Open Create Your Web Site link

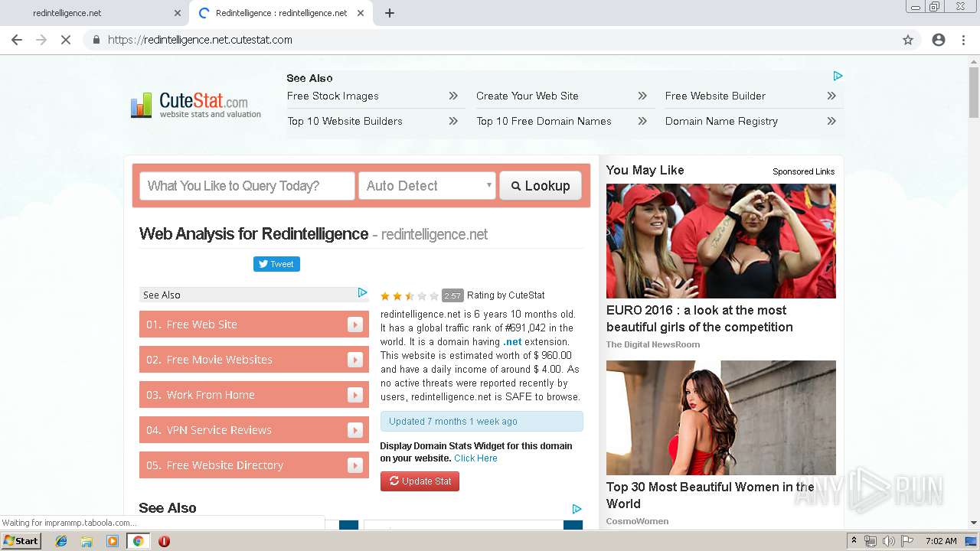(x=528, y=96)
